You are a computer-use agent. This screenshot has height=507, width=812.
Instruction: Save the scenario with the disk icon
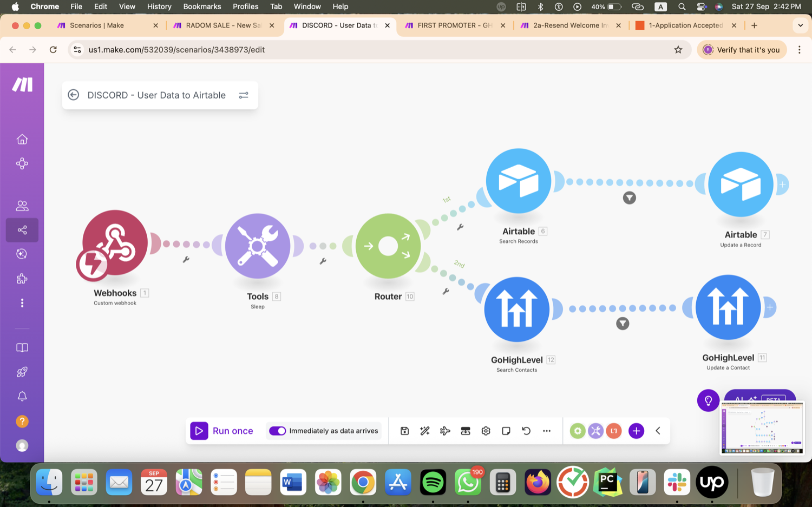click(x=404, y=431)
